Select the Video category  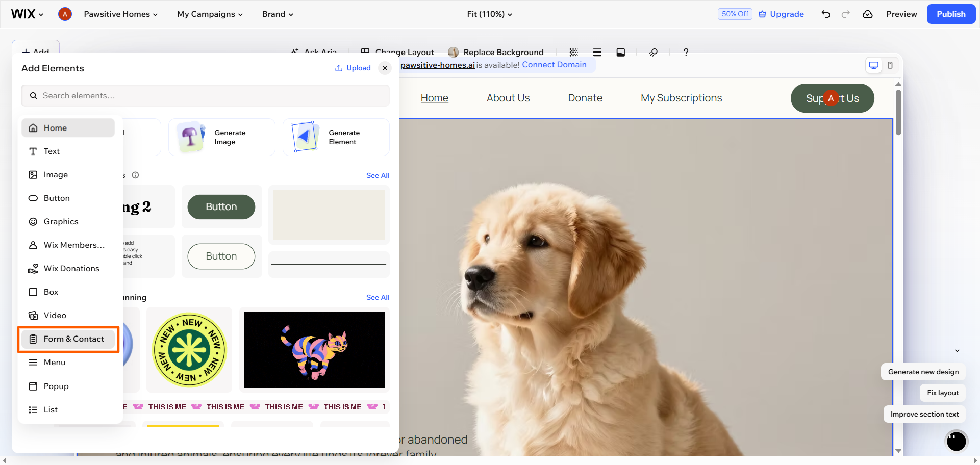[x=68, y=316]
